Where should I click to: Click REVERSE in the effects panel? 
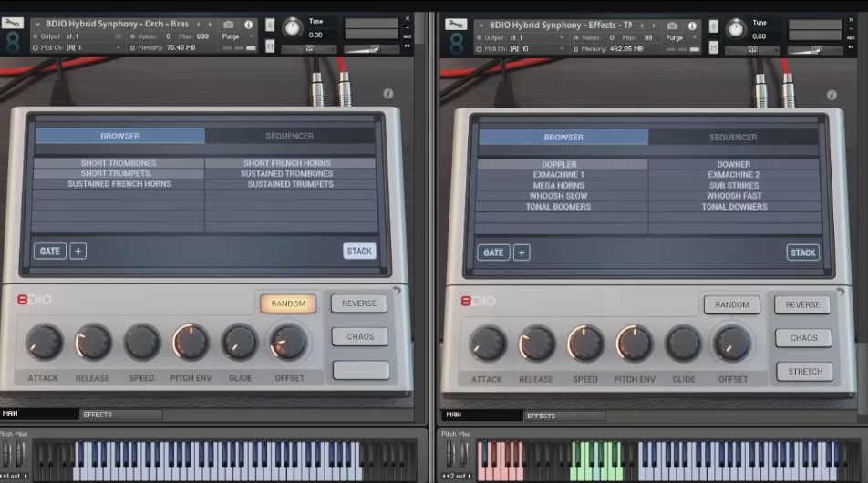(x=802, y=305)
